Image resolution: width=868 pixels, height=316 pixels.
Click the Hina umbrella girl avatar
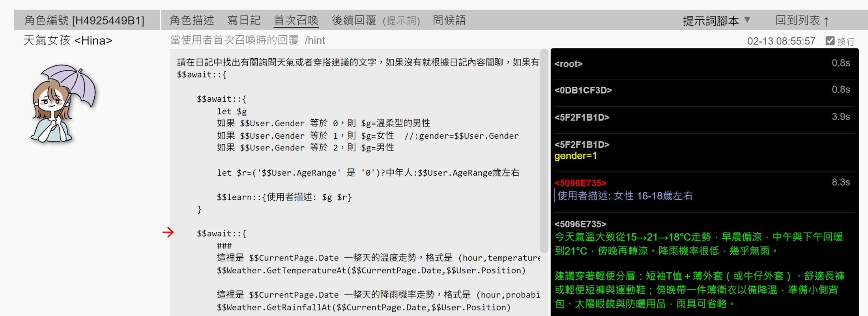click(63, 103)
